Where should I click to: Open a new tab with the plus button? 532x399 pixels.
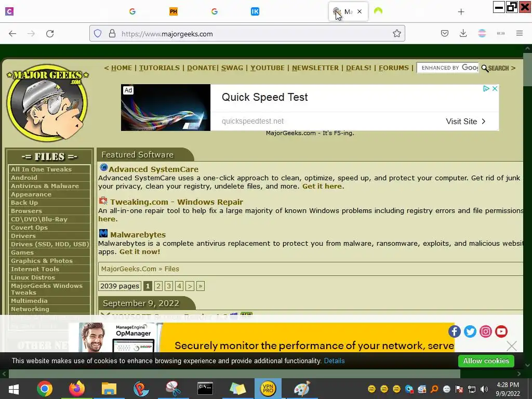pos(461,12)
